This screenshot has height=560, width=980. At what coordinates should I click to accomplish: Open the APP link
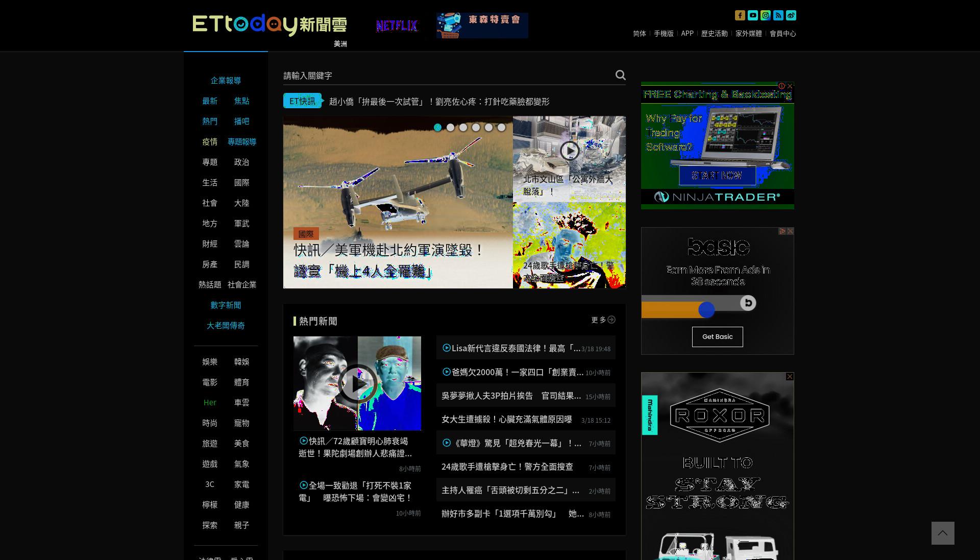[x=688, y=34]
